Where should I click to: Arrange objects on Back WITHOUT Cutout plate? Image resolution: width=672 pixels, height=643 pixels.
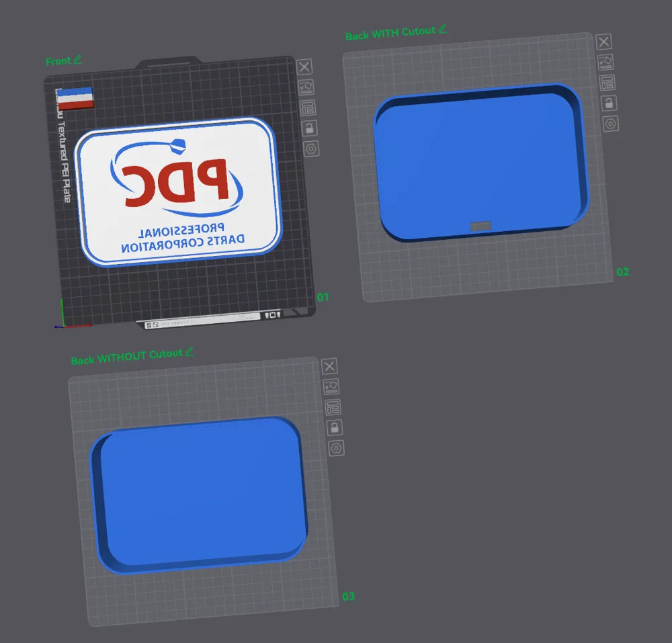333,407
